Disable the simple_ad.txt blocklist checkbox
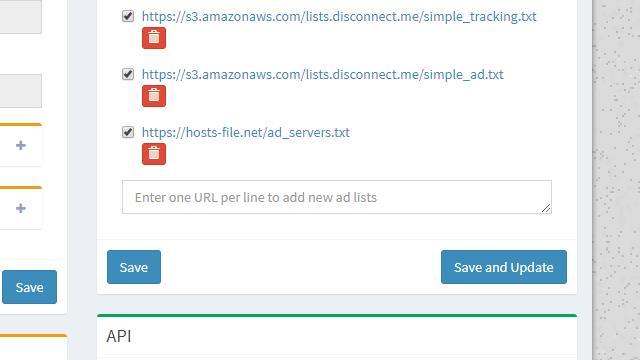 (128, 74)
